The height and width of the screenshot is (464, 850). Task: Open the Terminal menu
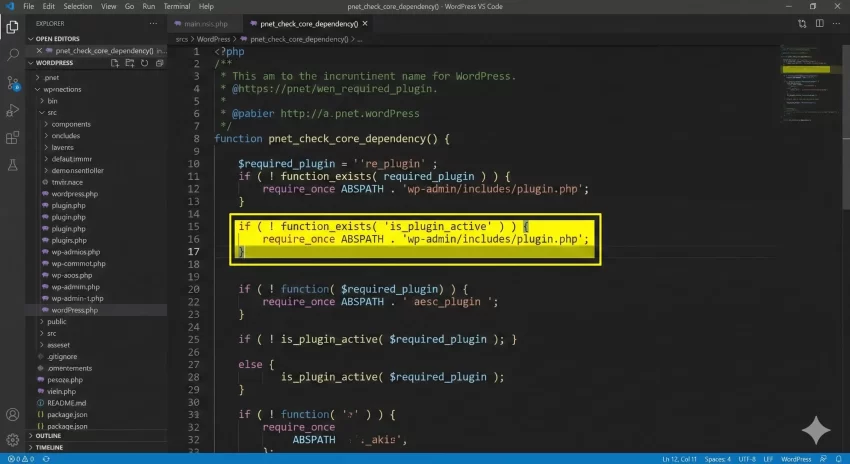point(177,7)
